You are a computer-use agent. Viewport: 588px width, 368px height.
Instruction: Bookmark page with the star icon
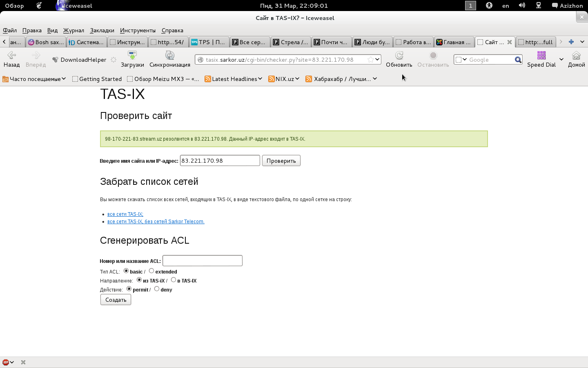(370, 60)
